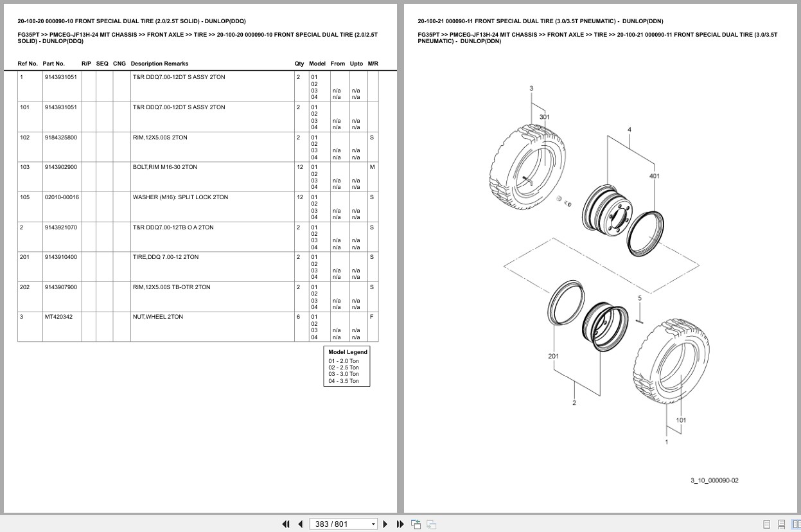Click part number MT420342
The image size is (801, 532).
(58, 317)
